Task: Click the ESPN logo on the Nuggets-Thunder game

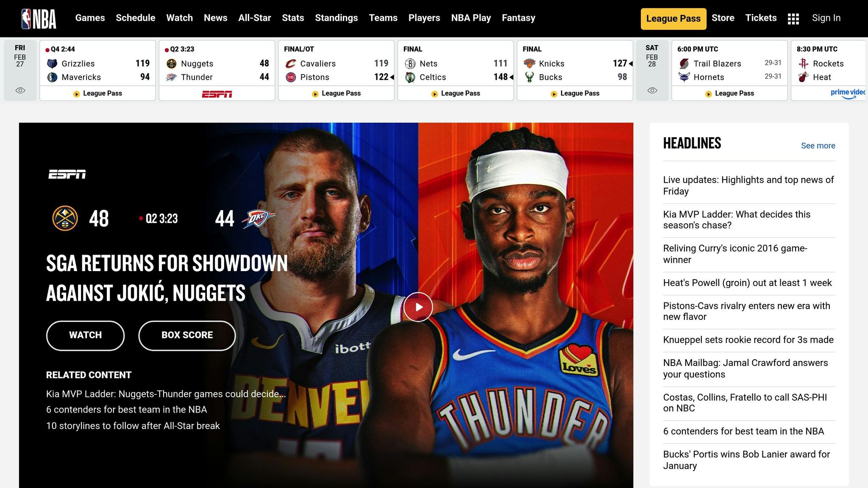Action: tap(217, 93)
